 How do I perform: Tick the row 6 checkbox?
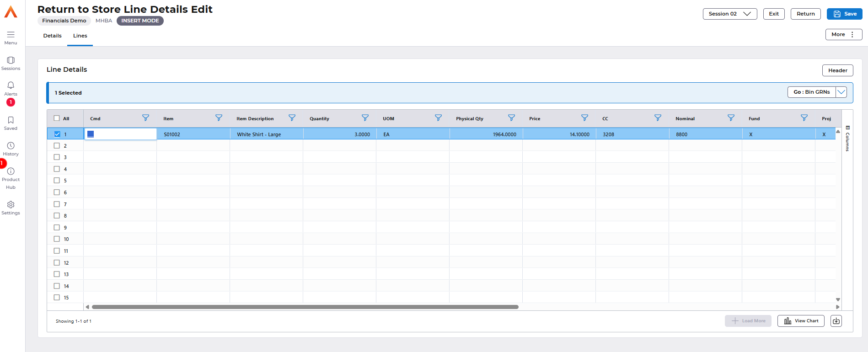(x=57, y=192)
